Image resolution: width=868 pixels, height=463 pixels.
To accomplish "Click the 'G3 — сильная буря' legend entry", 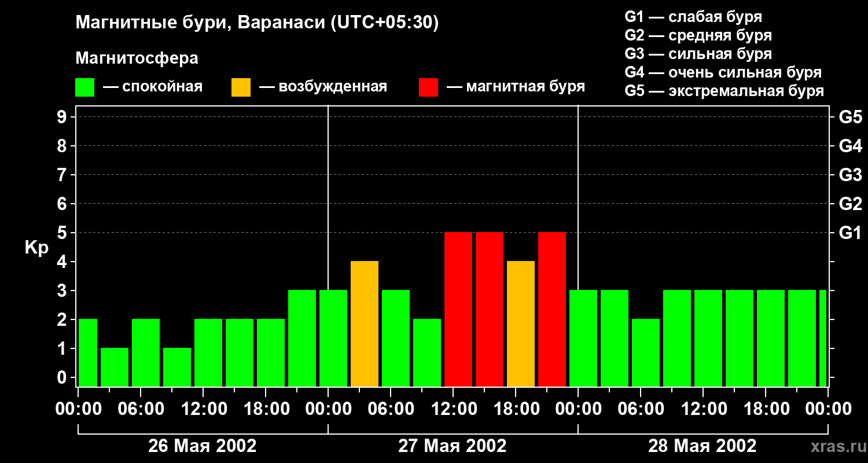I will [698, 54].
